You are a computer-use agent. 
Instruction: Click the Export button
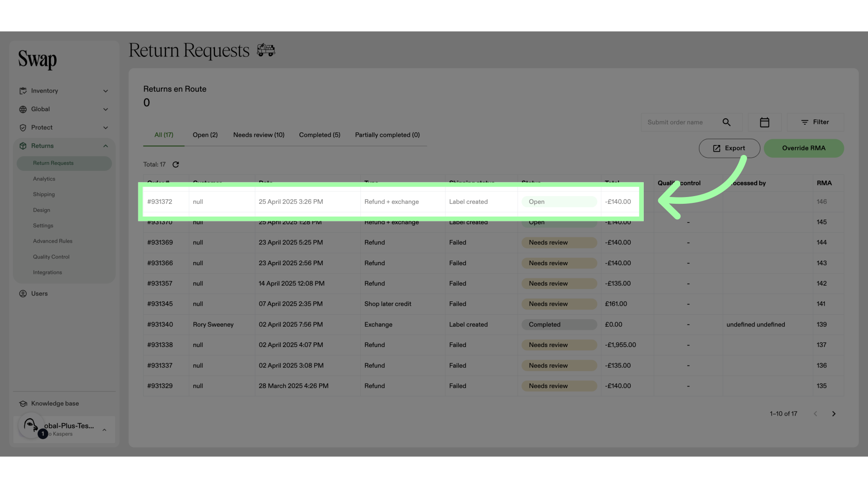729,148
